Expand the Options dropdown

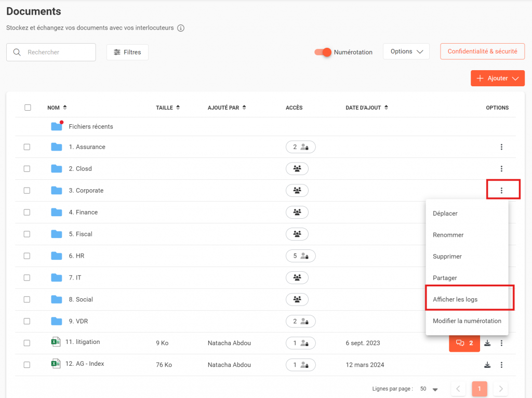click(406, 51)
